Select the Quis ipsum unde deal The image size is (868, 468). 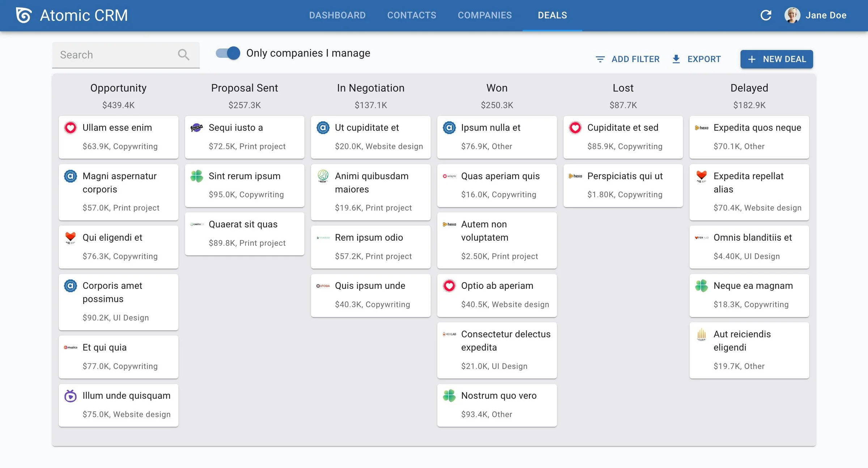coord(371,295)
